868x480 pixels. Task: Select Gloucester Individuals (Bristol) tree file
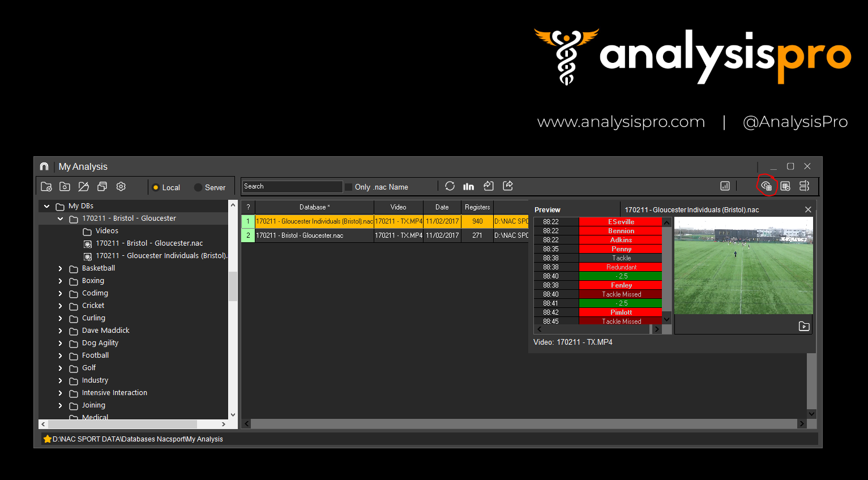[x=161, y=256]
